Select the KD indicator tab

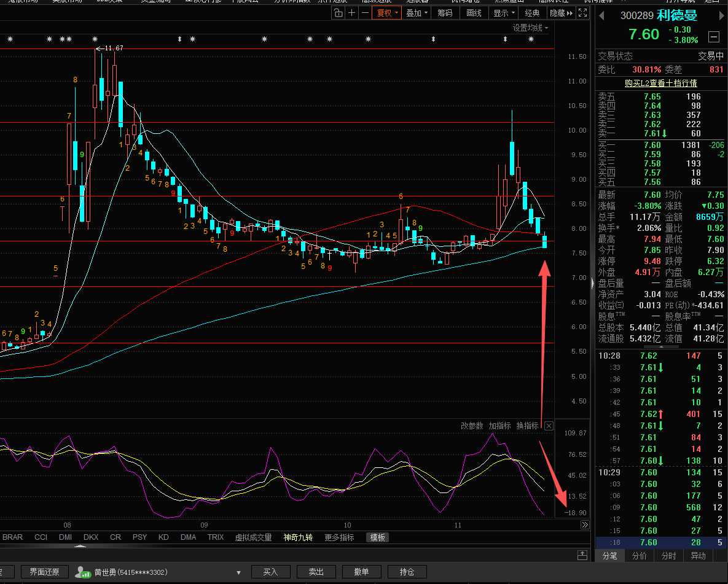tap(163, 537)
